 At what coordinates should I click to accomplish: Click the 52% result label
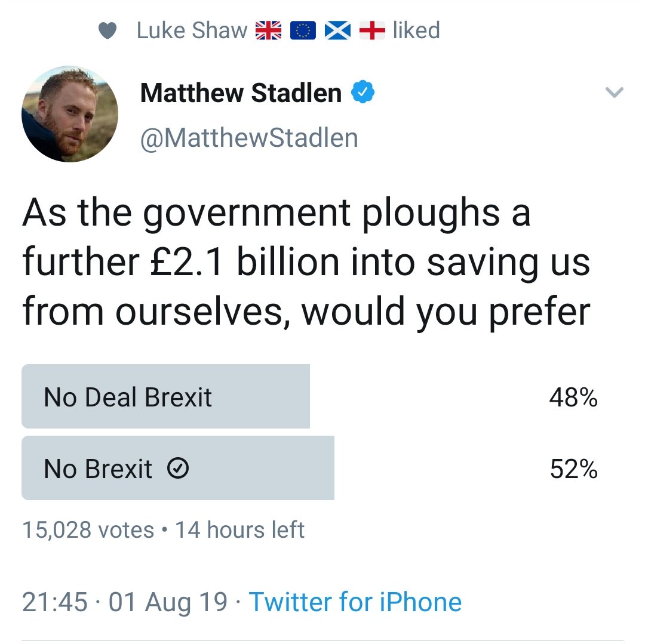[573, 469]
